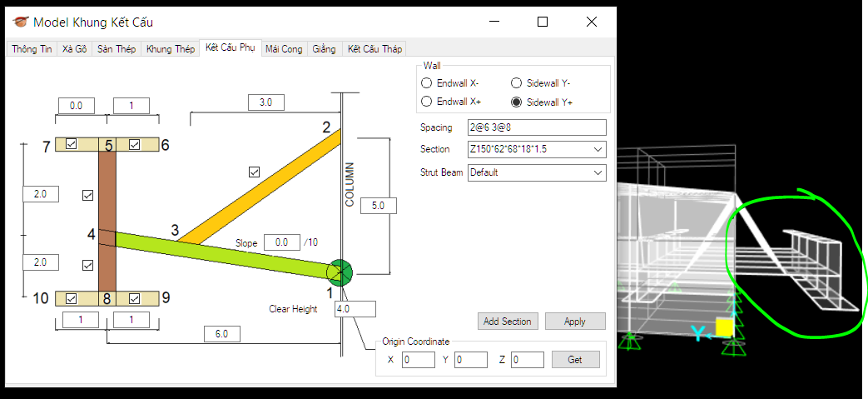The height and width of the screenshot is (399, 868).
Task: Click the app icon in title bar
Action: point(19,22)
